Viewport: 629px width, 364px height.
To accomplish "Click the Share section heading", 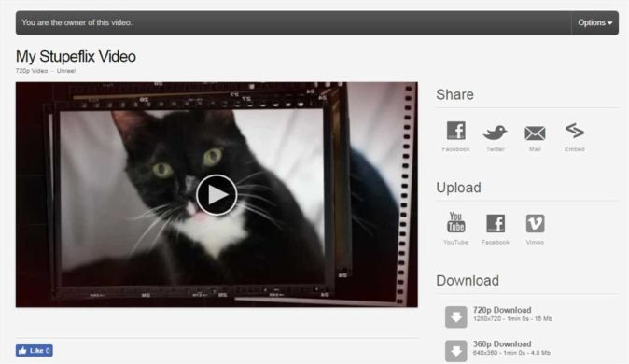I will pyautogui.click(x=454, y=94).
